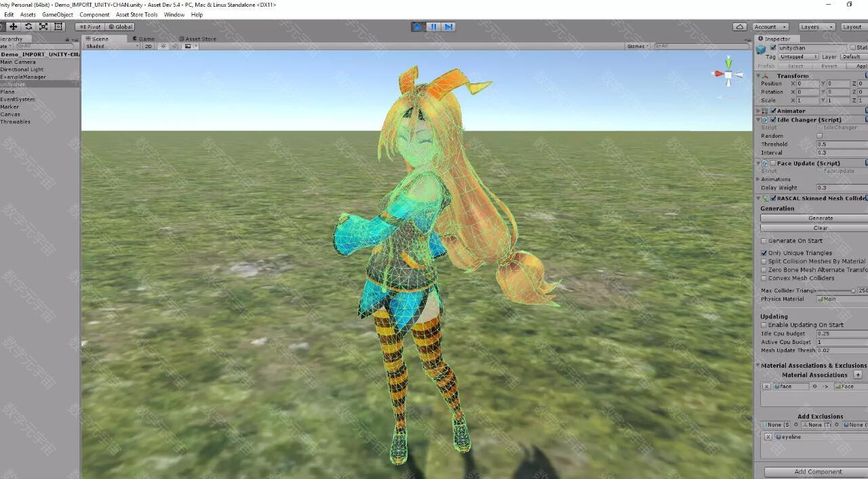The width and height of the screenshot is (868, 479).
Task: Enable Convex Mesh Colliders checkbox
Action: pyautogui.click(x=764, y=278)
